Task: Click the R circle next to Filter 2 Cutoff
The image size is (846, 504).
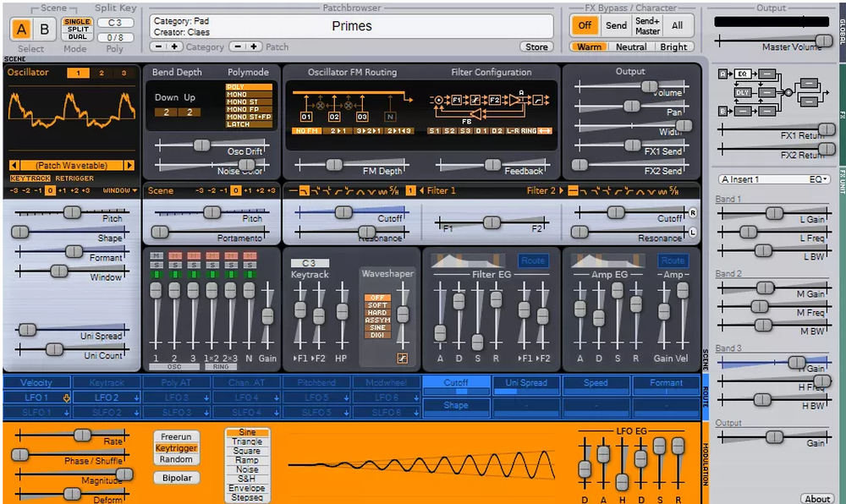Action: click(693, 213)
